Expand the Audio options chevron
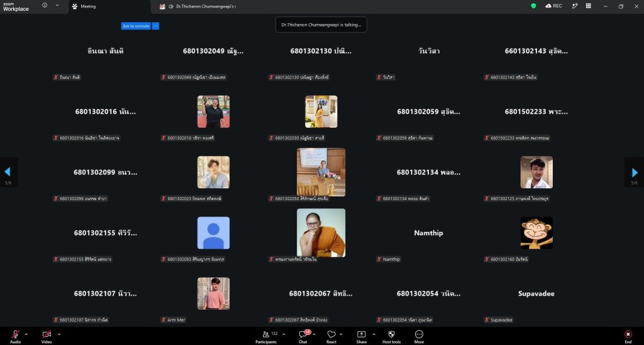 [26, 334]
